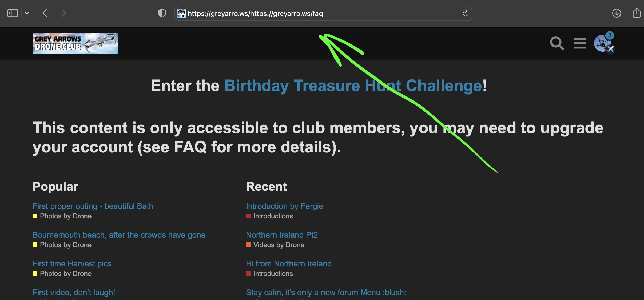The image size is (644, 300).
Task: Open the forum hamburger menu
Action: (580, 43)
